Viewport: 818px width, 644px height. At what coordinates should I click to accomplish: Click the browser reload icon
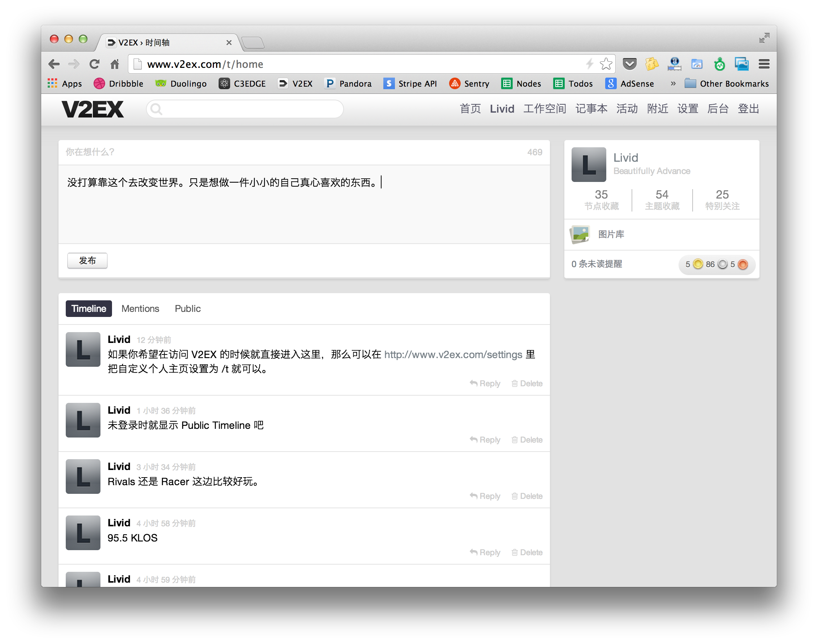(94, 64)
